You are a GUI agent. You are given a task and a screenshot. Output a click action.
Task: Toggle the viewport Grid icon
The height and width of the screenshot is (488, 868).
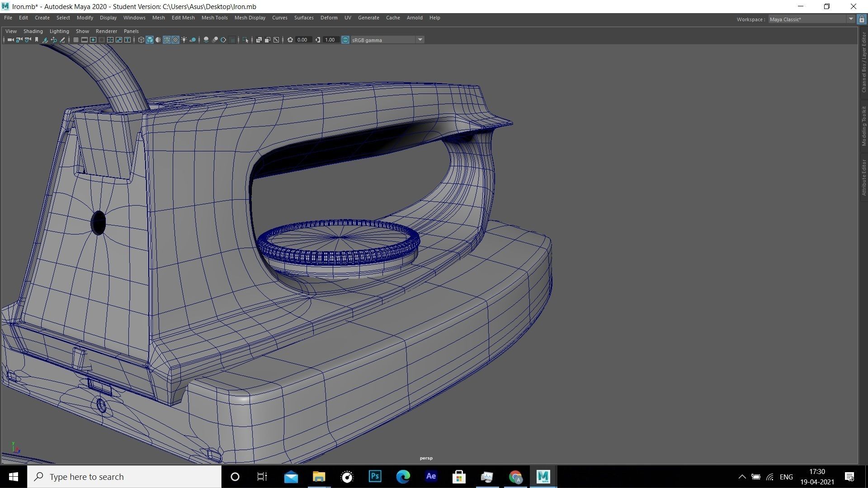point(76,40)
